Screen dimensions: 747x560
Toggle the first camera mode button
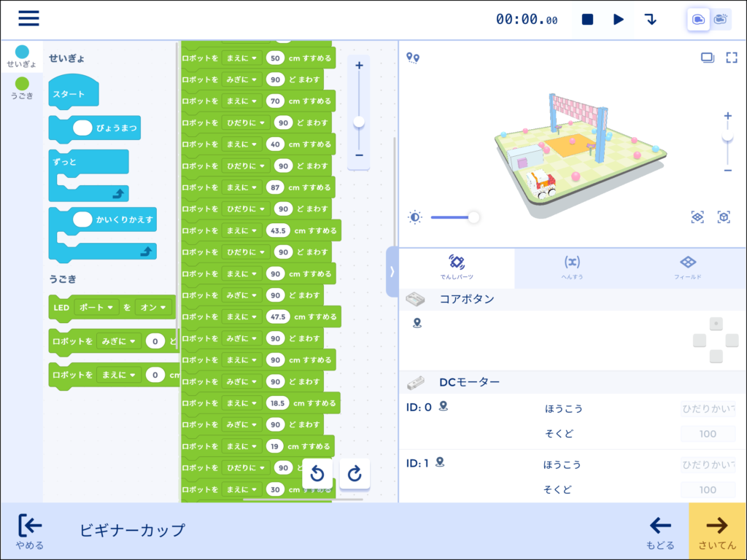coord(698,20)
